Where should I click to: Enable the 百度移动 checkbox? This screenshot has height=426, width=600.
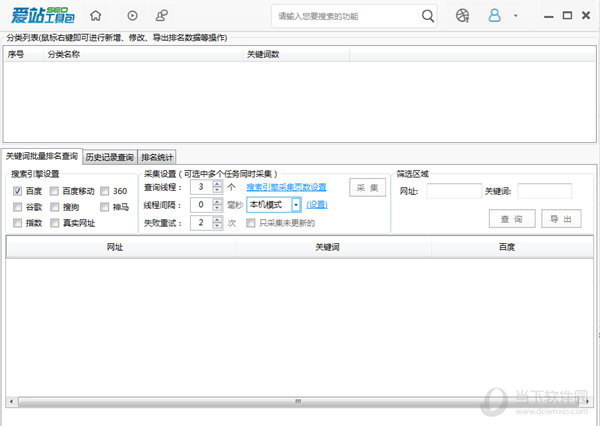pyautogui.click(x=55, y=190)
